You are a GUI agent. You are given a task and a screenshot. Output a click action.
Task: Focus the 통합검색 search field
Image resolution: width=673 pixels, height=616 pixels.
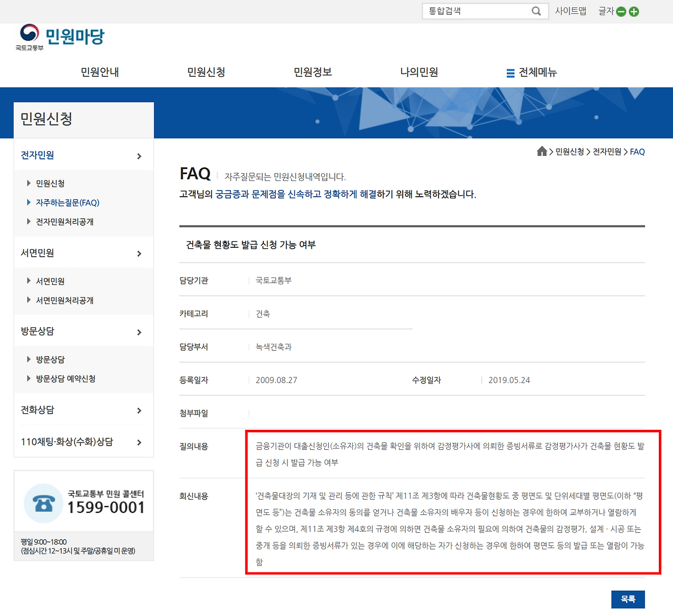point(477,11)
